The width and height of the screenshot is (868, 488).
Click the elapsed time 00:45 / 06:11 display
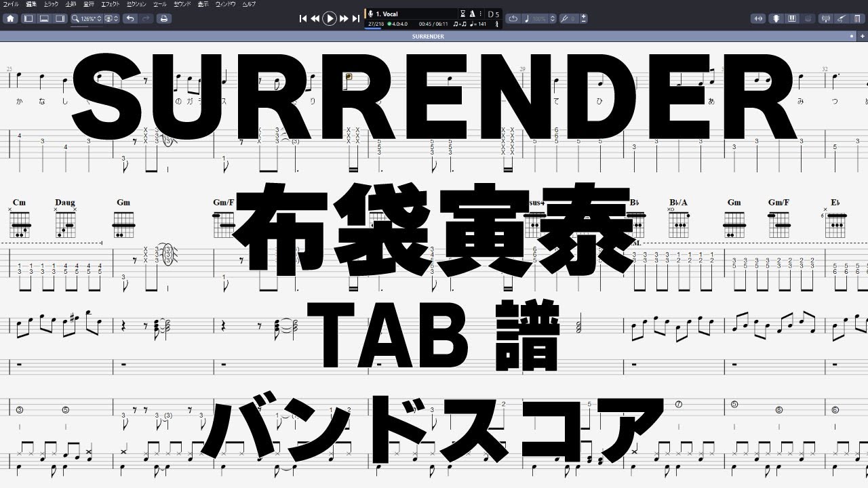[x=435, y=24]
